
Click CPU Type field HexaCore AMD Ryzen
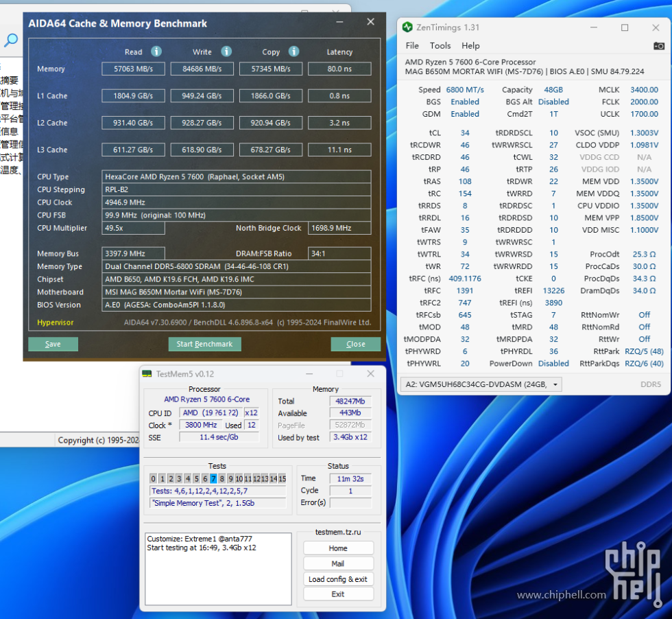pyautogui.click(x=236, y=177)
